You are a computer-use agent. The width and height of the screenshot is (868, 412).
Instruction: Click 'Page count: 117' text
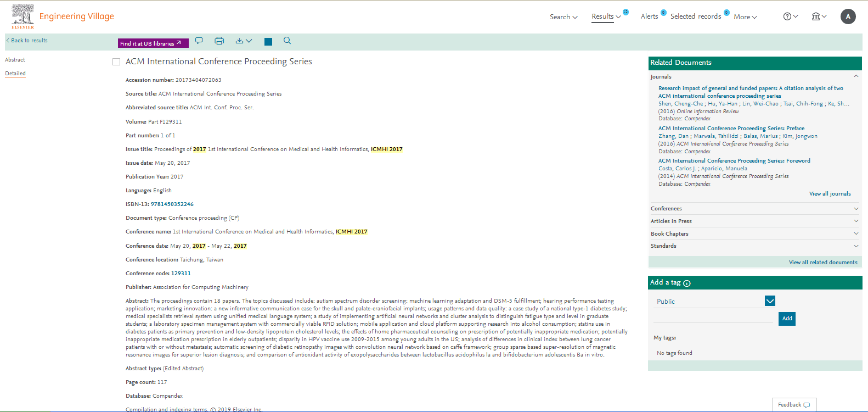[146, 382]
